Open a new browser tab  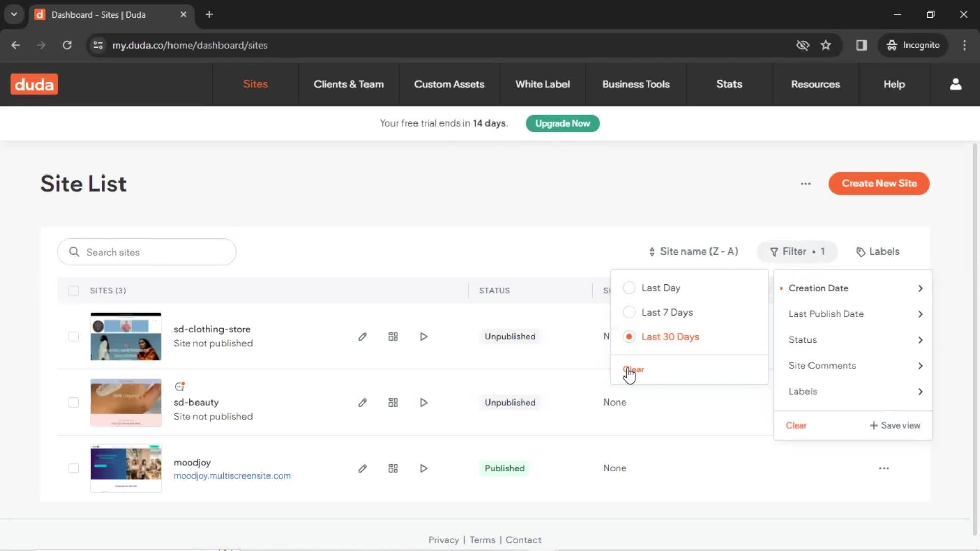coord(209,14)
